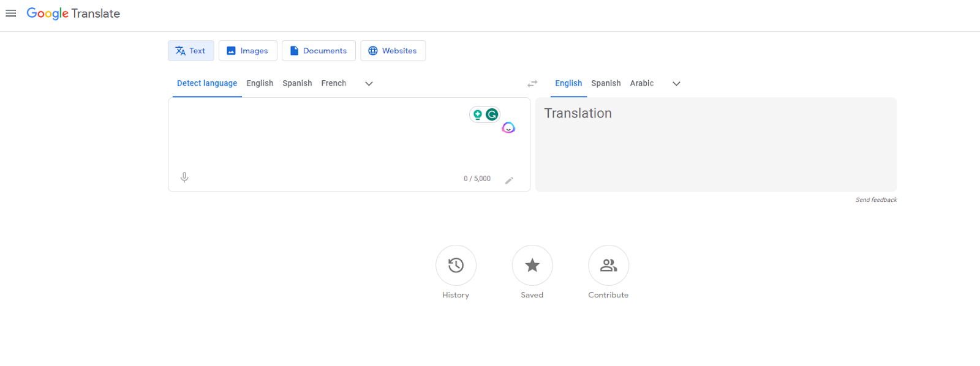Viewport: 980px width, 366px height.
Task: Click the Translation output placeholder
Action: tap(578, 113)
